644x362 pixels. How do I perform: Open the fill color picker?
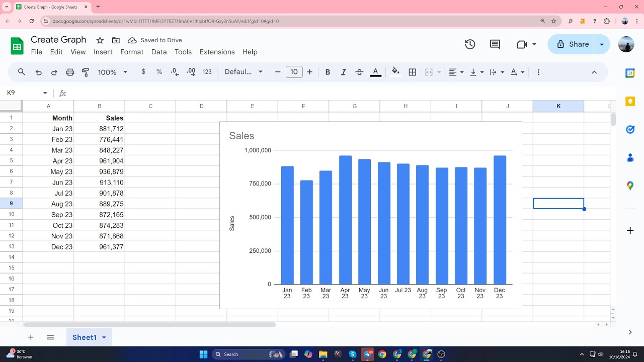point(395,72)
